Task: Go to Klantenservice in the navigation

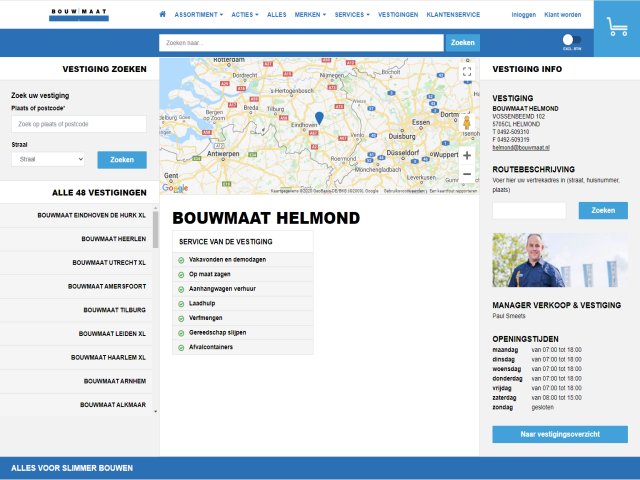Action: pyautogui.click(x=453, y=15)
